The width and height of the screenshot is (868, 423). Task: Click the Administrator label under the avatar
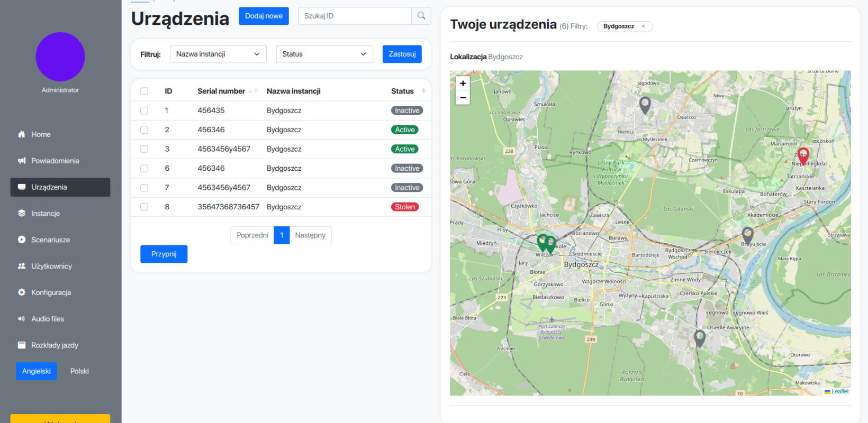(x=60, y=90)
